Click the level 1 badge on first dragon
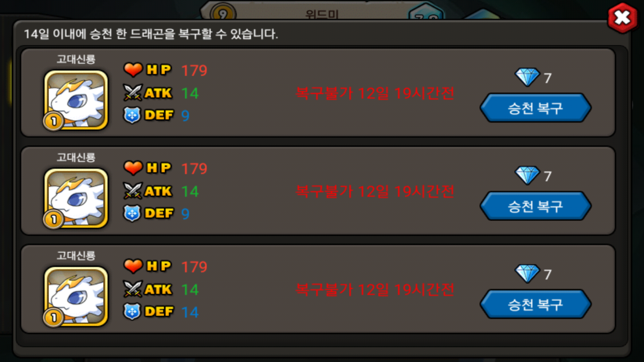Image resolution: width=644 pixels, height=362 pixels. tap(53, 121)
